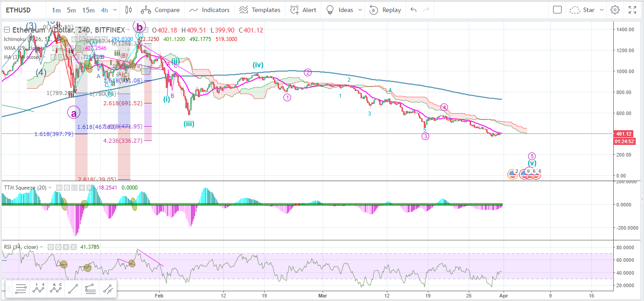Edit the ETHUSD symbol field

click(x=24, y=10)
